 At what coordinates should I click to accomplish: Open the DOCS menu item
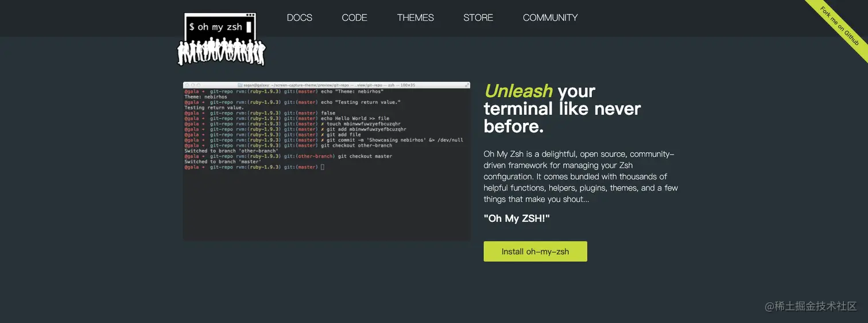(300, 18)
